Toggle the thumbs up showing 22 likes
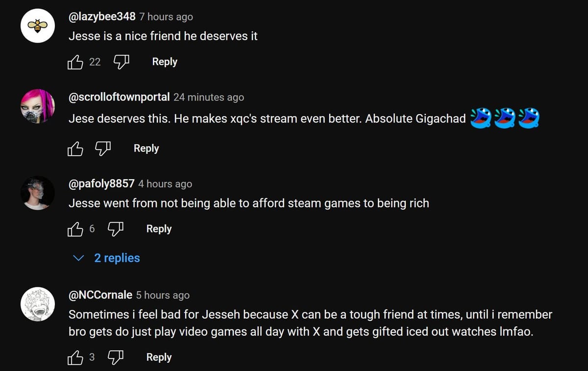588x371 pixels. tap(75, 62)
